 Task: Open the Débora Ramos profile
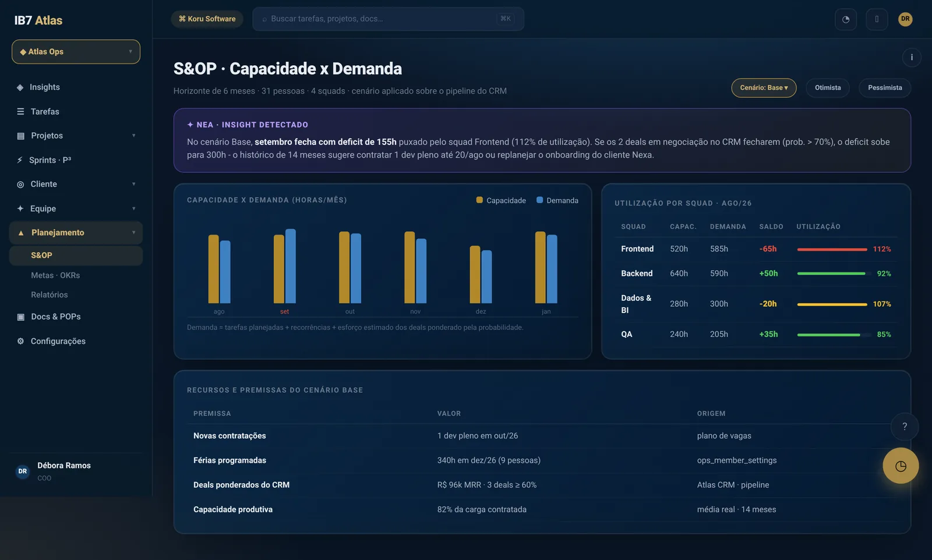pyautogui.click(x=76, y=472)
